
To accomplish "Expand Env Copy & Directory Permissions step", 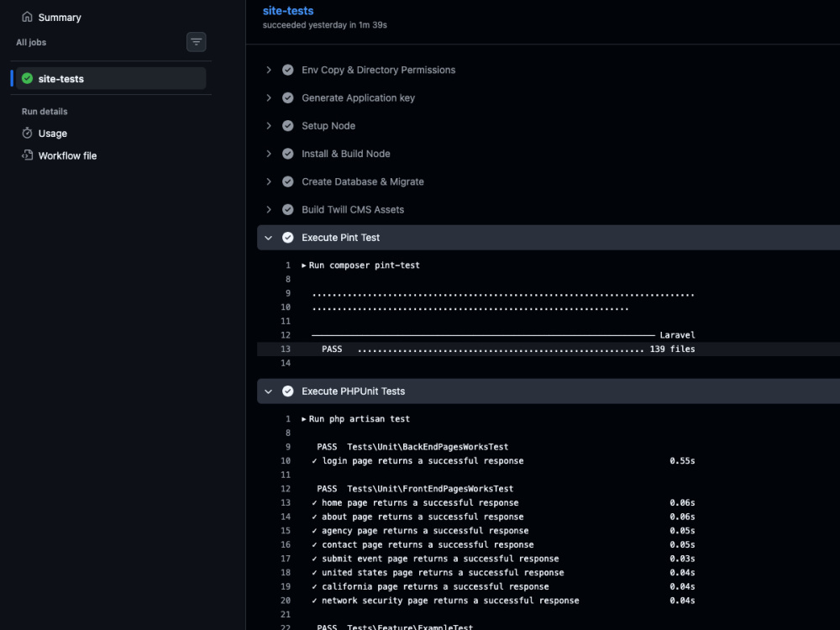I will click(x=269, y=70).
